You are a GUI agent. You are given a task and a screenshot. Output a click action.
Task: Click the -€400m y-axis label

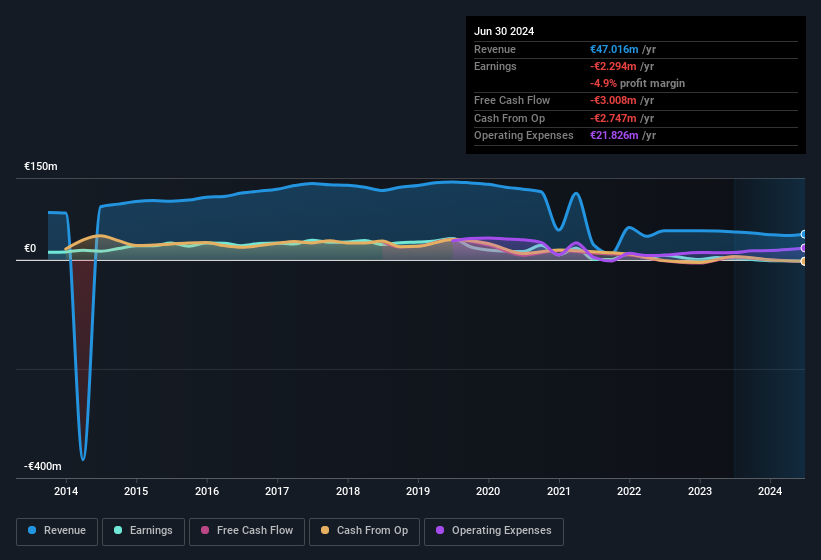[x=42, y=466]
